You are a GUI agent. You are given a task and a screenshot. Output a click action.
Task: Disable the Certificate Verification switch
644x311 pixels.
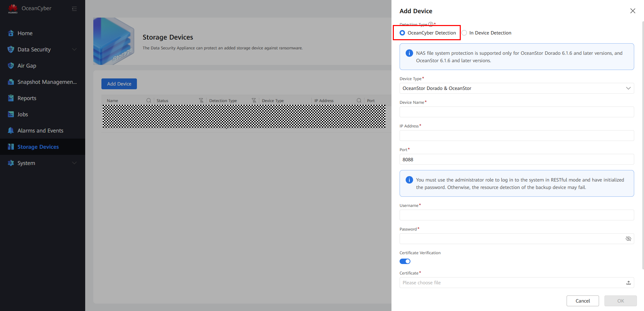coord(405,261)
